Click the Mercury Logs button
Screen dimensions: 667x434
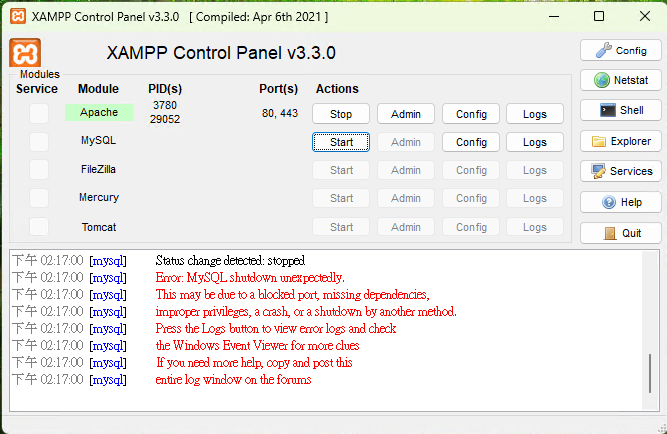point(535,198)
